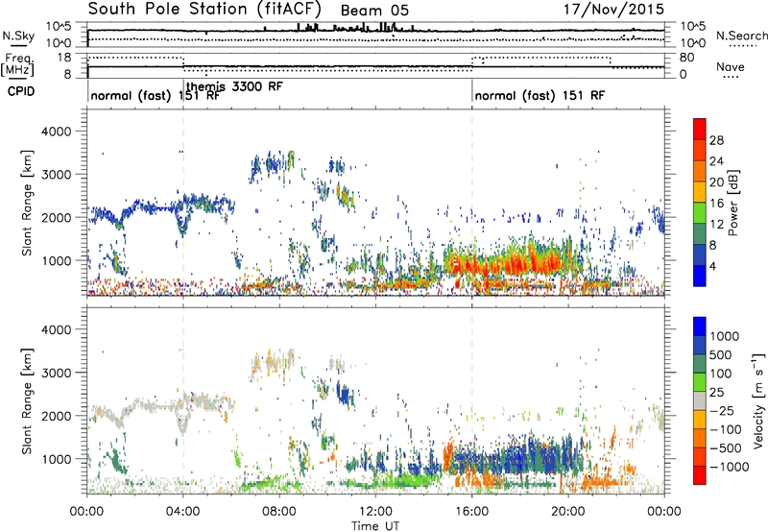The image size is (768, 532).
Task: Click the '4000' tick on the power panel
Action: 57,132
